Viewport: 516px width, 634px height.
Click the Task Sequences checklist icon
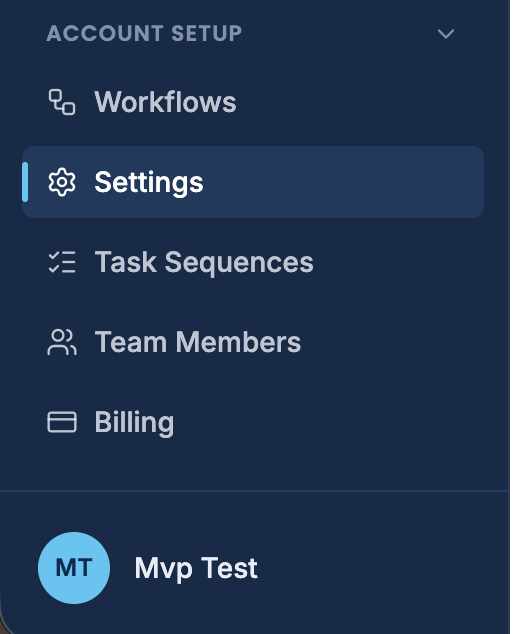(62, 262)
